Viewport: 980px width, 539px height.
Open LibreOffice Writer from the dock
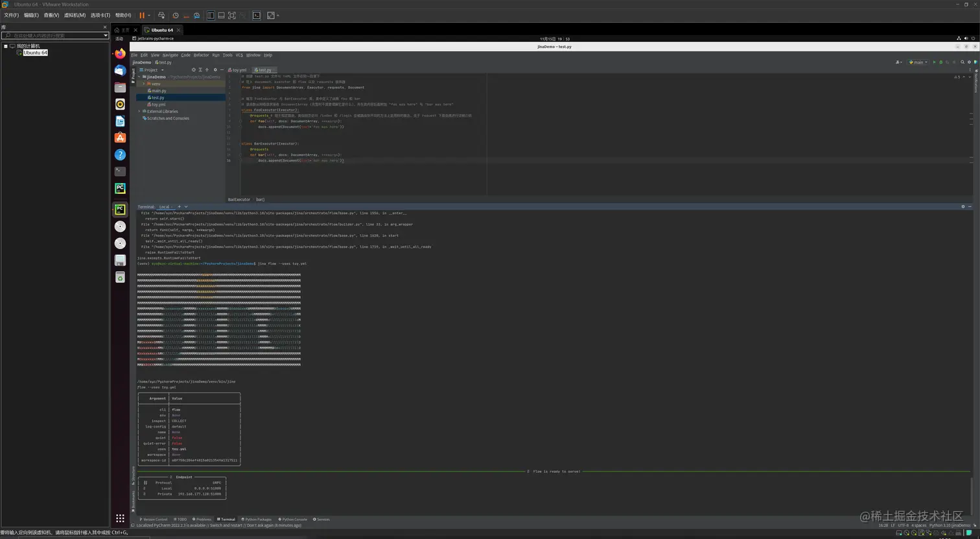[120, 121]
